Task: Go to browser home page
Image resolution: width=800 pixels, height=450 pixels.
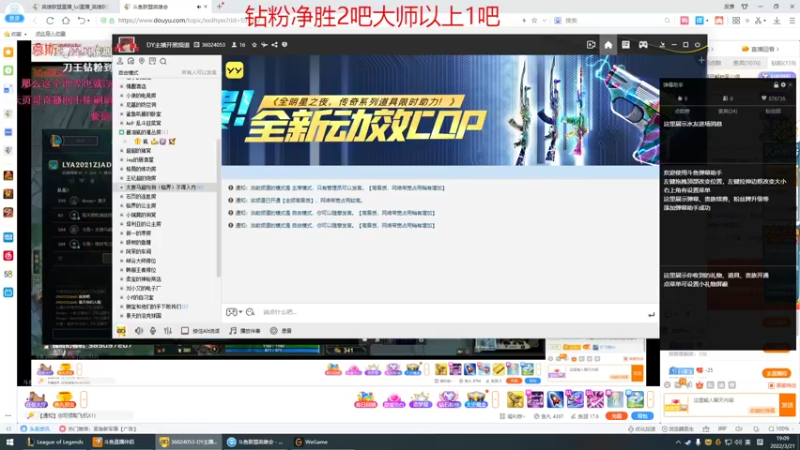Action: point(66,20)
